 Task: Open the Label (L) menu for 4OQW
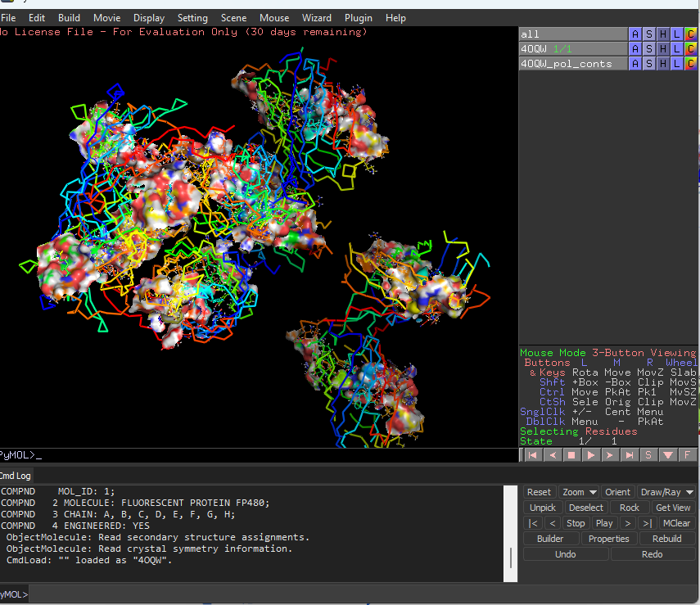click(x=676, y=49)
